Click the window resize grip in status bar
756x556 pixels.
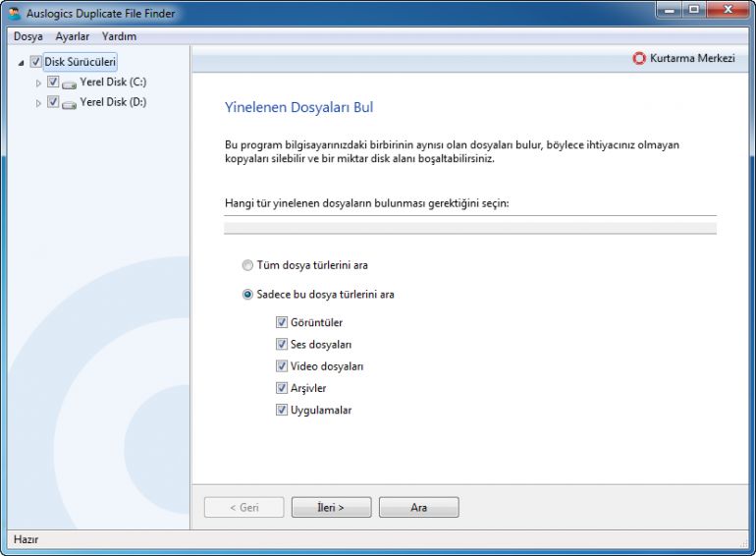(x=743, y=543)
